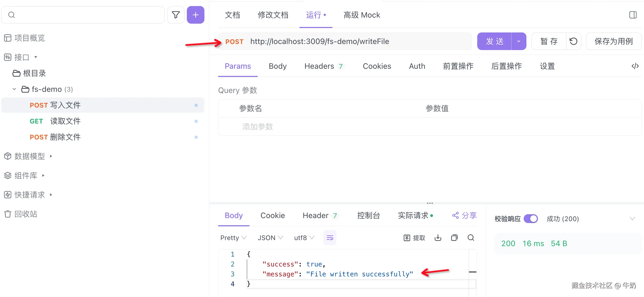Click the purple plus add button
Image resolution: width=644 pixels, height=297 pixels.
pyautogui.click(x=195, y=15)
